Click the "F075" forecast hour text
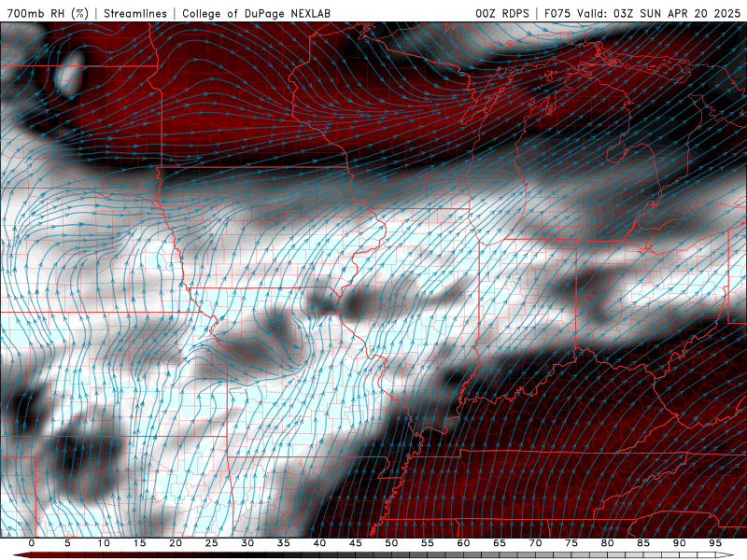 558,13
